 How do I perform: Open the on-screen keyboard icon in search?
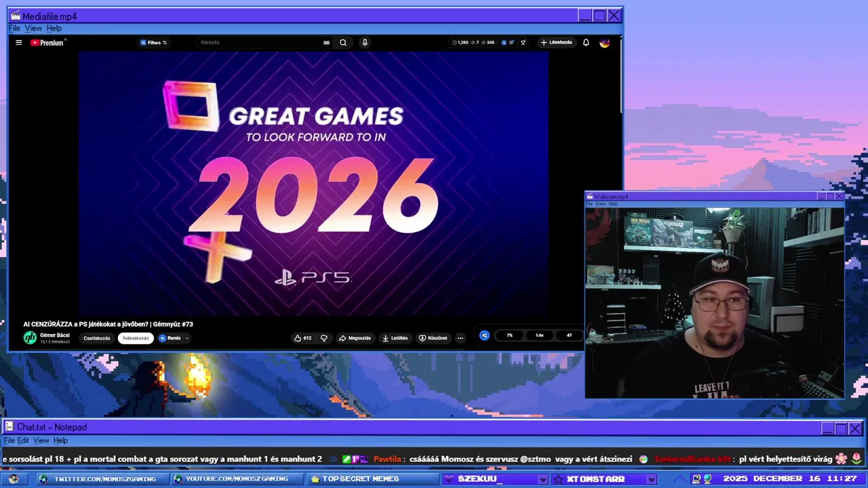click(x=326, y=42)
